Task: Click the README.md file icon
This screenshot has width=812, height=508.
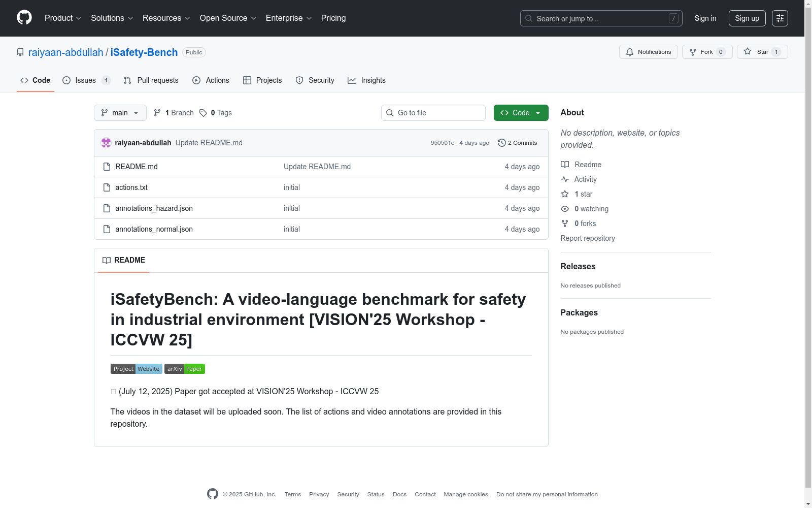Action: [x=107, y=167]
